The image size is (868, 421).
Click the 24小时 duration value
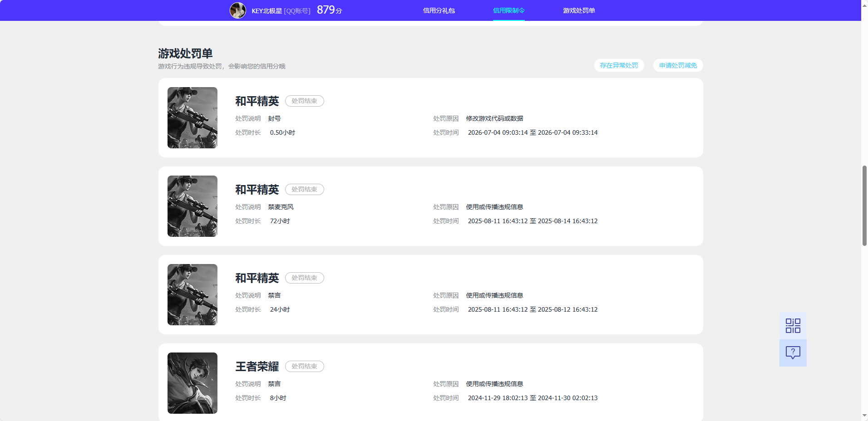(x=280, y=309)
